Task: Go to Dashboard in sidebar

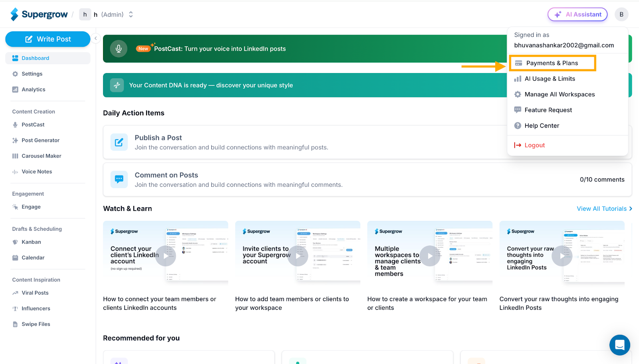Action: click(x=48, y=58)
